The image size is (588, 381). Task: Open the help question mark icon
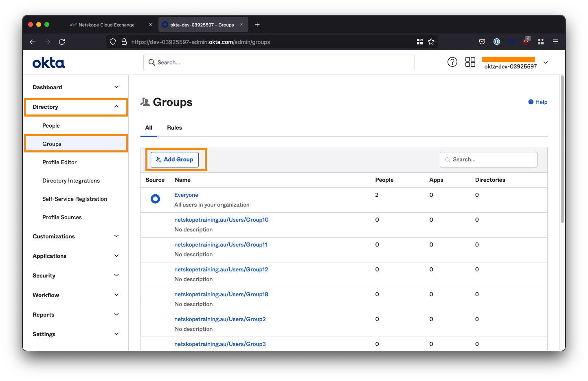[452, 62]
